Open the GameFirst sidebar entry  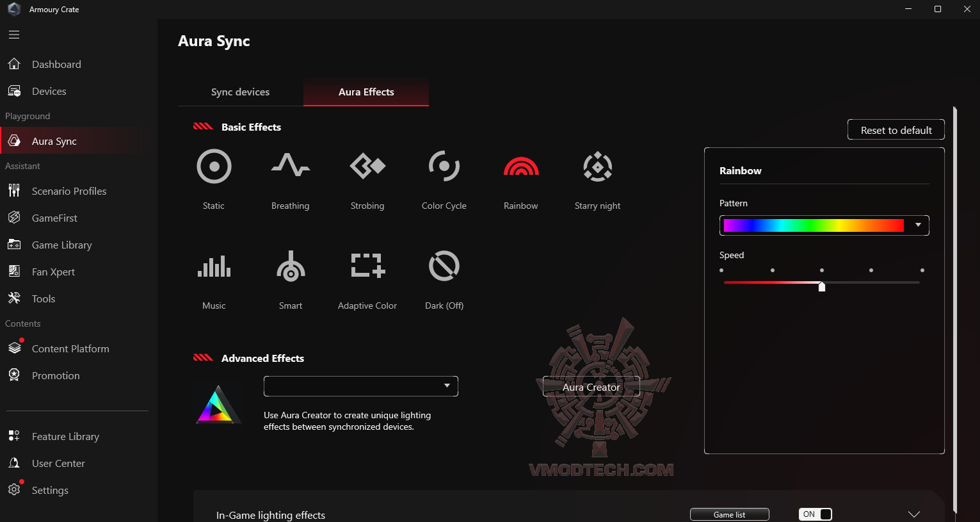click(54, 218)
